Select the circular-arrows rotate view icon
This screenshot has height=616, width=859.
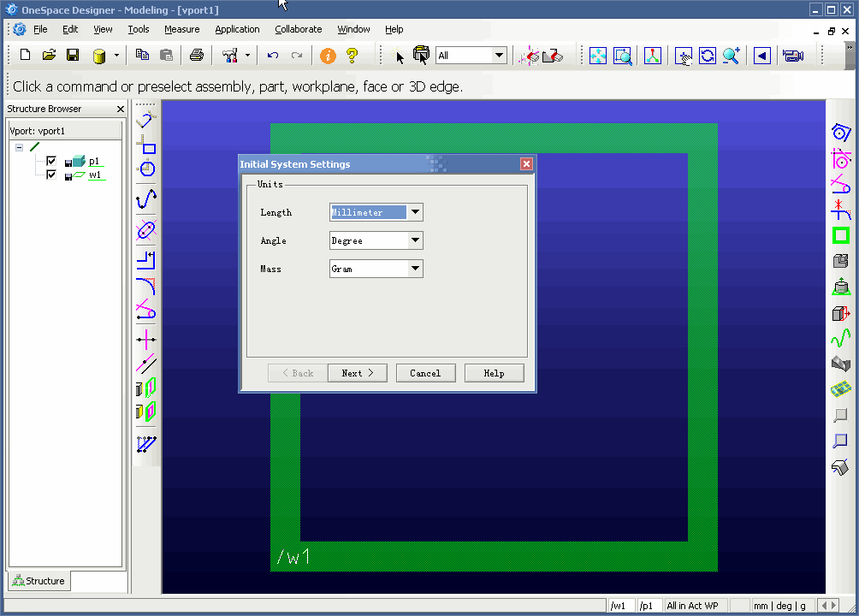click(708, 56)
